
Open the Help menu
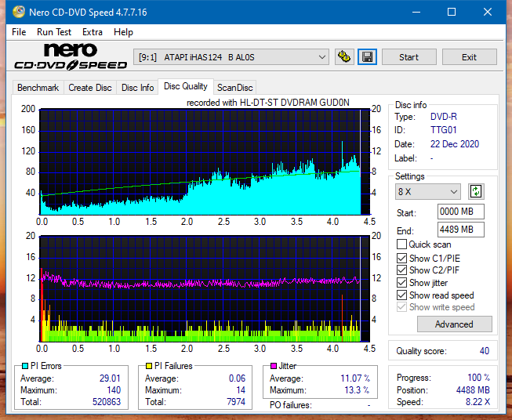123,32
